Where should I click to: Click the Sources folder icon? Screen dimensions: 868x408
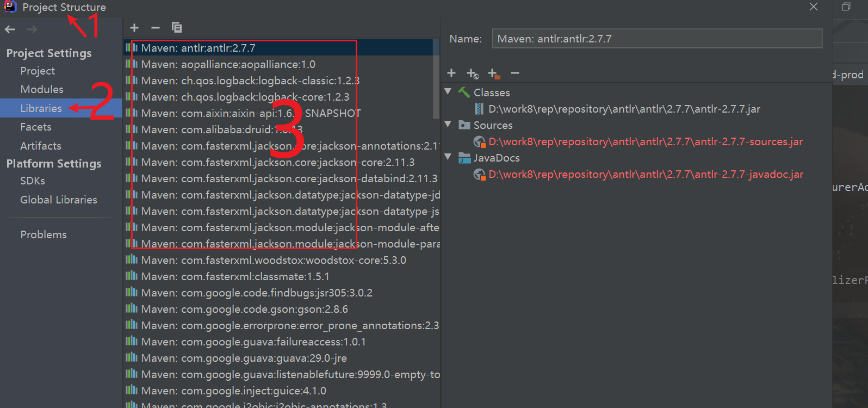pyautogui.click(x=464, y=125)
